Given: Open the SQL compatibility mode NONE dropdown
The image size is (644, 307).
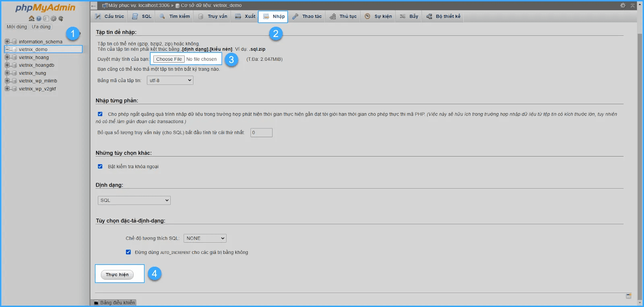Looking at the screenshot, I should coord(205,239).
